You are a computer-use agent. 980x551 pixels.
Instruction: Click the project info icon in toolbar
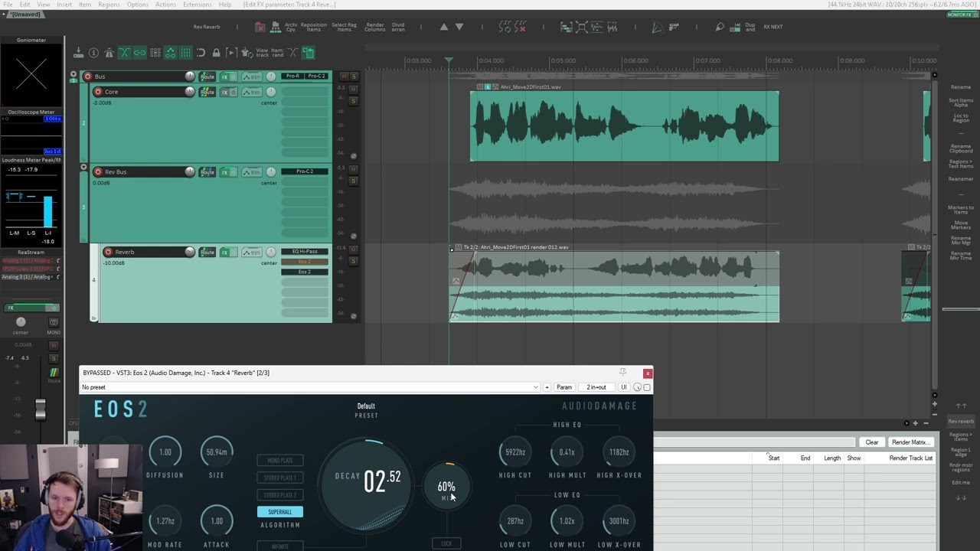pyautogui.click(x=93, y=53)
